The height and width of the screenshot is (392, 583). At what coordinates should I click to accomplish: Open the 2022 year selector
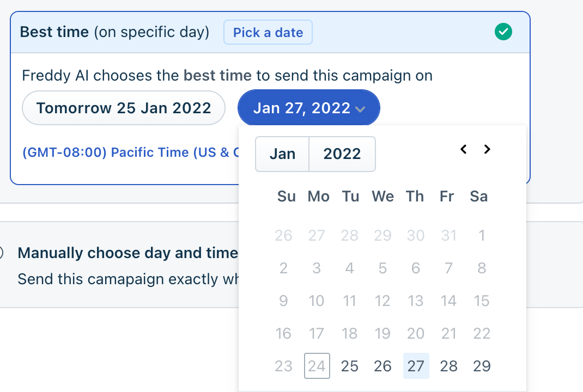(x=342, y=154)
